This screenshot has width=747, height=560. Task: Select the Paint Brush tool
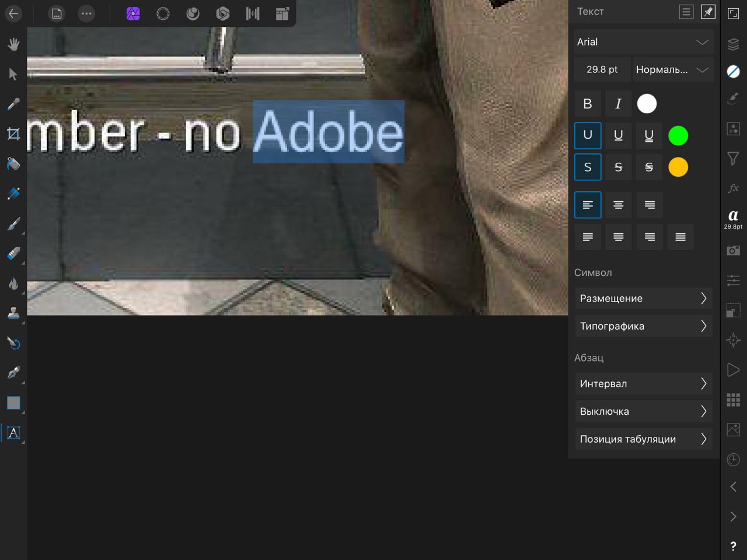coord(13,223)
